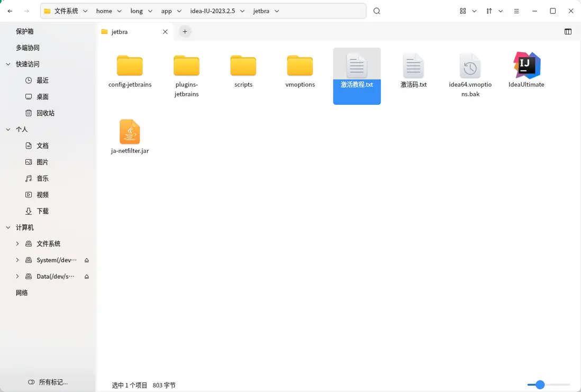Expand the Data(/dev/s…) tree node
Image resolution: width=581 pixels, height=392 pixels.
coord(17,276)
